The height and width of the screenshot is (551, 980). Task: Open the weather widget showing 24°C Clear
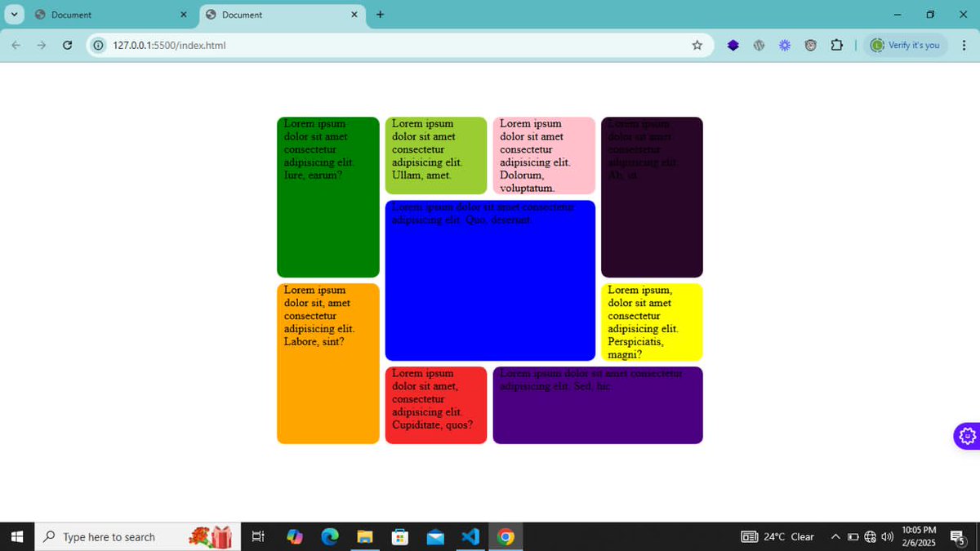click(x=777, y=536)
